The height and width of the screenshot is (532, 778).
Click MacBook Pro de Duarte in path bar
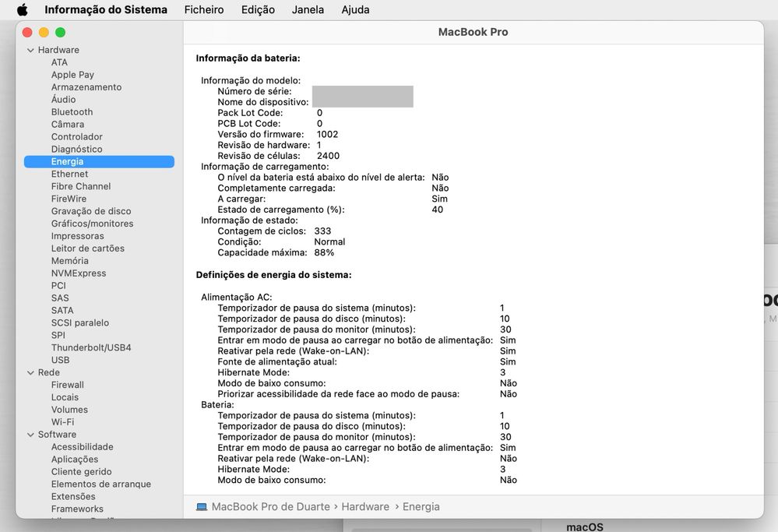[271, 507]
